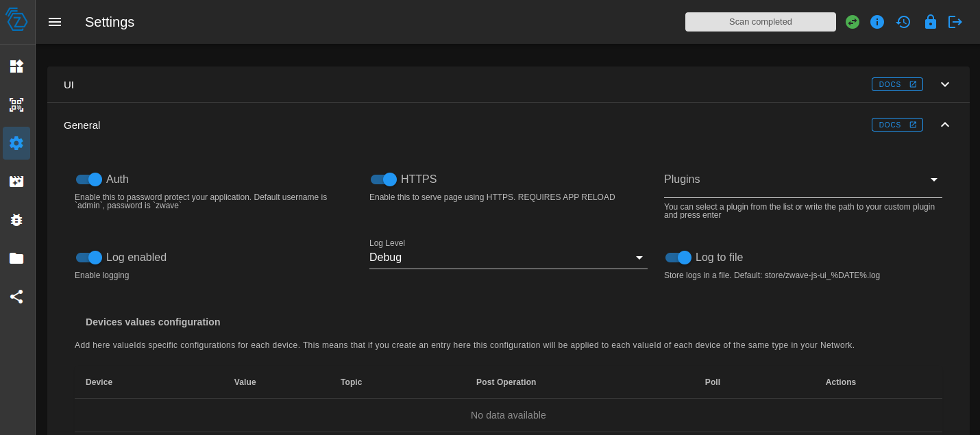Open the Debug bug icon
Screen dimensions: 980x435
click(x=16, y=220)
